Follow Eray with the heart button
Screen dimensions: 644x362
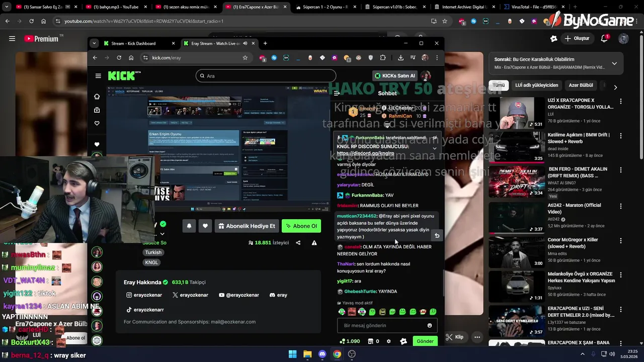coord(205,226)
